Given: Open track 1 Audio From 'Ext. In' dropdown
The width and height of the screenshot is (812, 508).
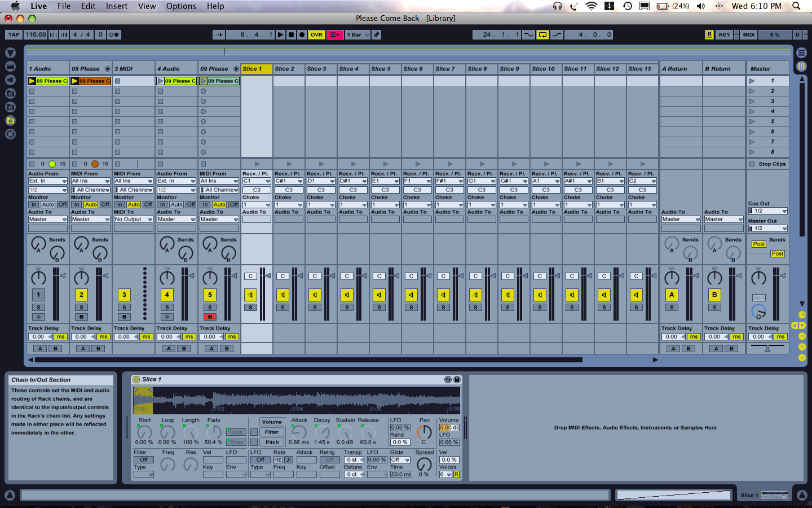Looking at the screenshot, I should [x=47, y=181].
